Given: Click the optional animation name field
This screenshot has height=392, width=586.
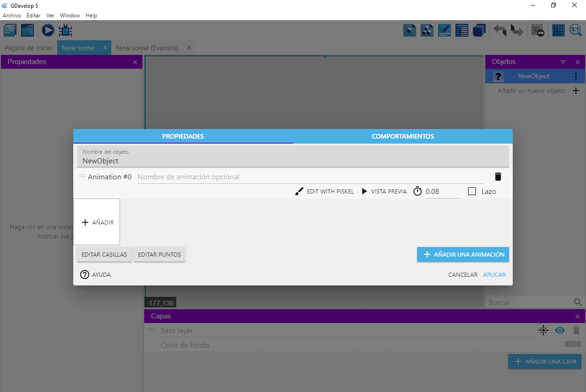Looking at the screenshot, I should [x=310, y=177].
